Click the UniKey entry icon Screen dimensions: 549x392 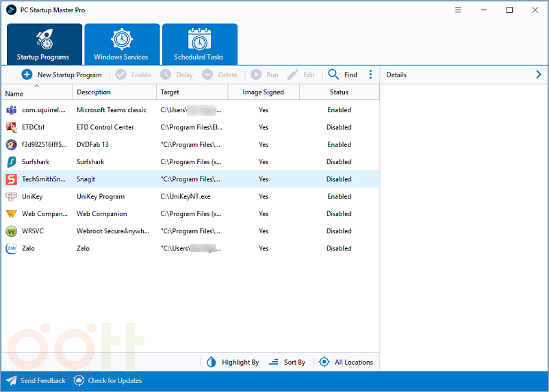pyautogui.click(x=11, y=196)
